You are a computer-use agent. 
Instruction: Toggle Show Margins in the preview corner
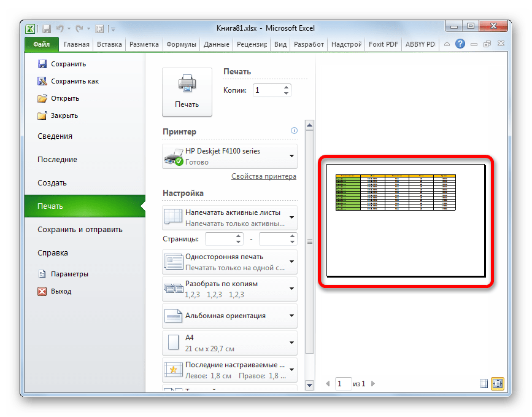click(484, 384)
